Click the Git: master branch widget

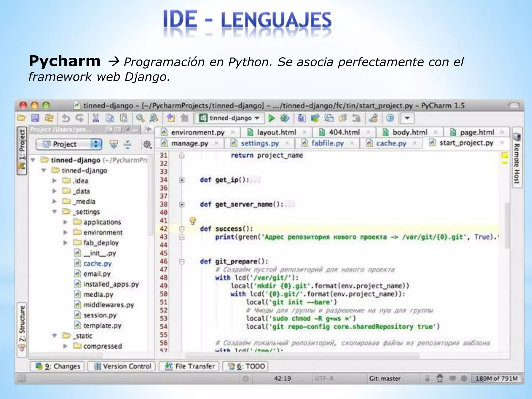click(x=385, y=378)
